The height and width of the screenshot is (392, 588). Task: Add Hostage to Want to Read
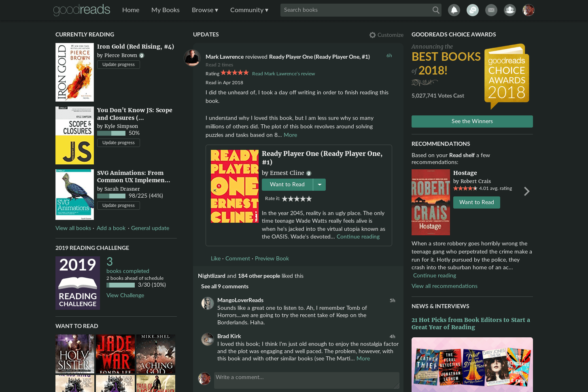pyautogui.click(x=477, y=202)
